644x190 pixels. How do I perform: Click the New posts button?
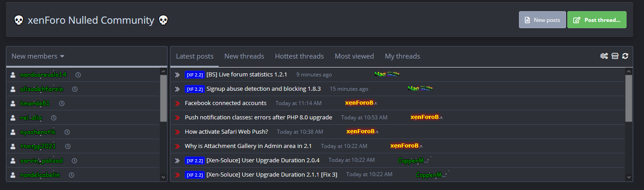coord(542,20)
